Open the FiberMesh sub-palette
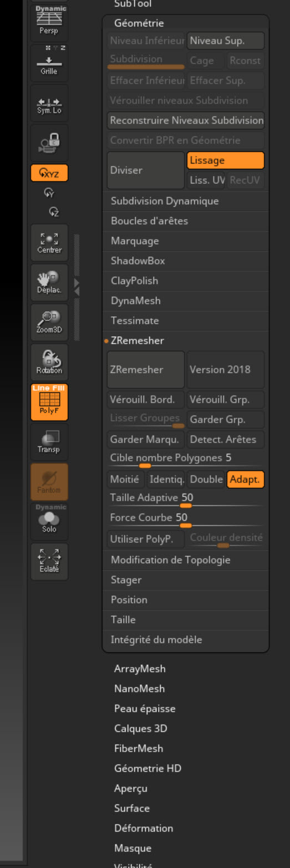The height and width of the screenshot is (868, 290). (x=139, y=748)
